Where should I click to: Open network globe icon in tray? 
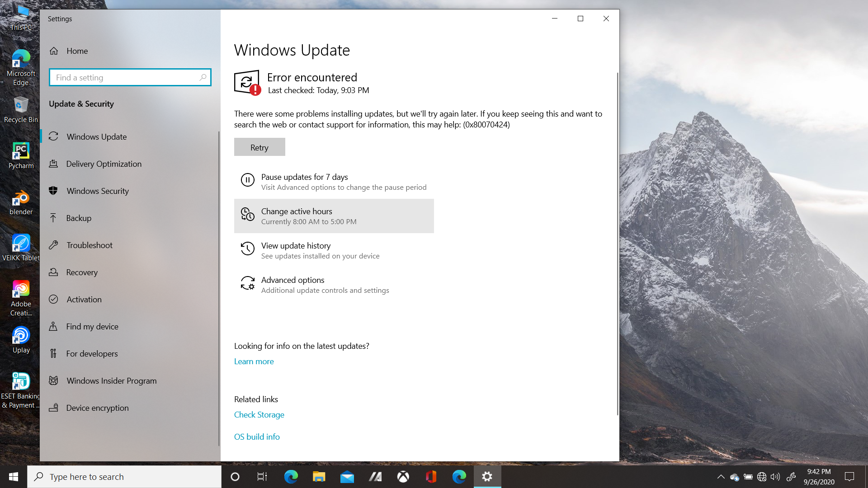(x=762, y=477)
